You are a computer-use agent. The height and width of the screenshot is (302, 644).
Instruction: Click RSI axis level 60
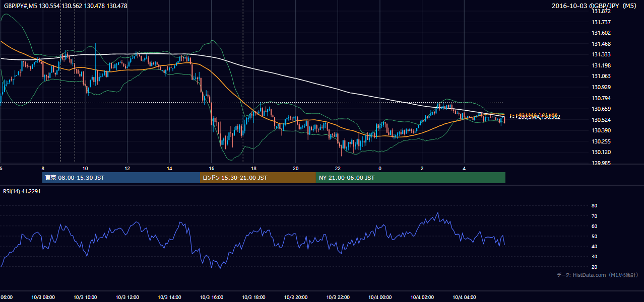(594, 226)
